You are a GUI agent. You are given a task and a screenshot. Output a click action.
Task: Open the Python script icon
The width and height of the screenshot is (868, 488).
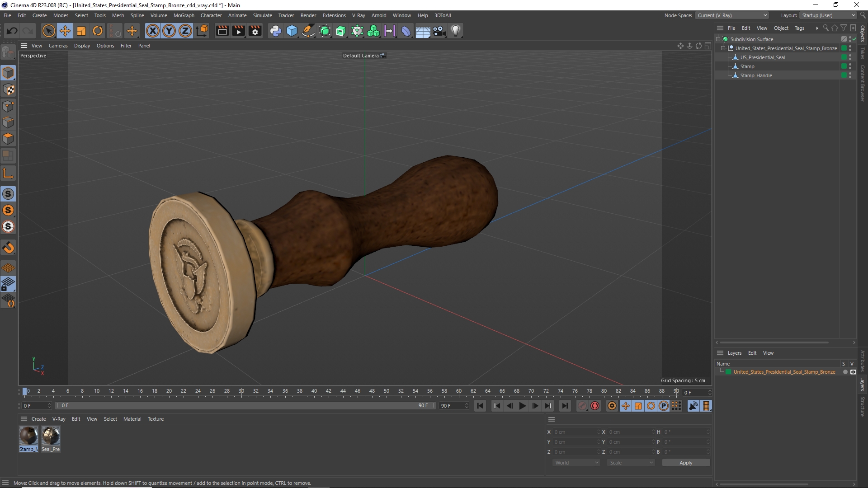coord(275,31)
